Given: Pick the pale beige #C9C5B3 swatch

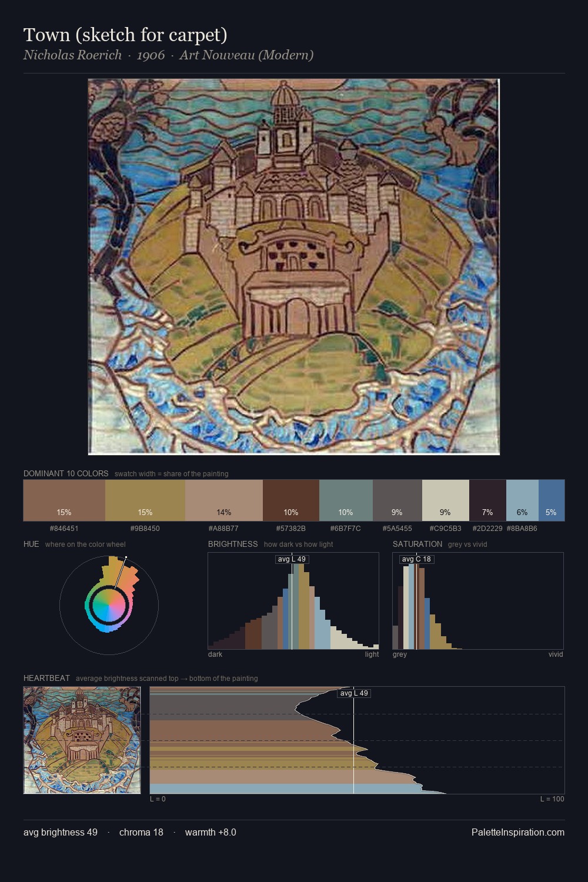Looking at the screenshot, I should (446, 500).
